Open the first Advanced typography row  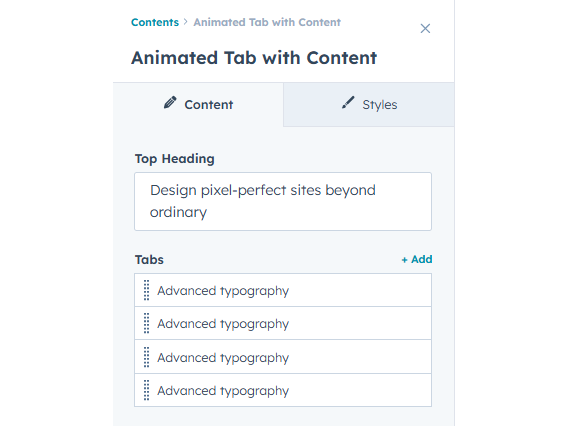[x=283, y=290]
